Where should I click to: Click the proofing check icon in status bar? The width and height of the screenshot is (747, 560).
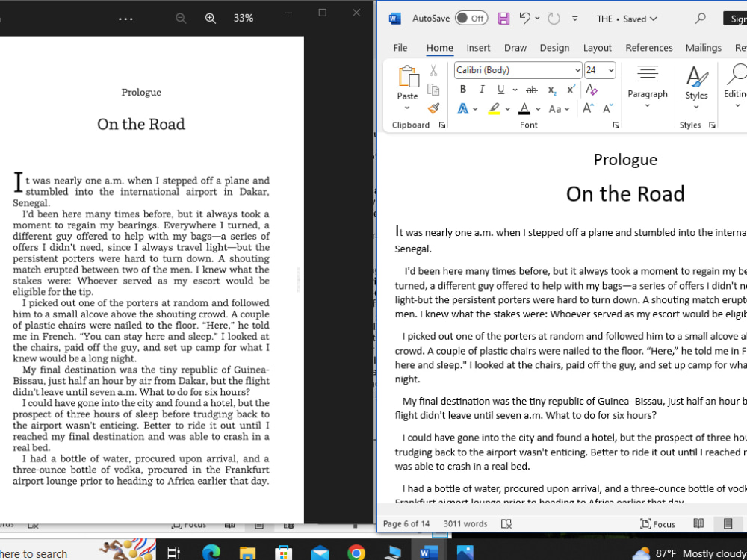(506, 524)
